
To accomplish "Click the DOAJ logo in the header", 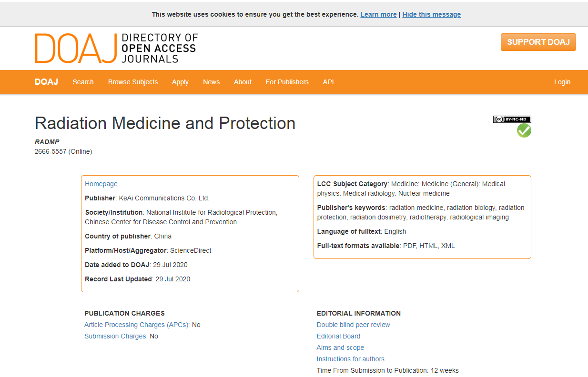I will pos(116,48).
